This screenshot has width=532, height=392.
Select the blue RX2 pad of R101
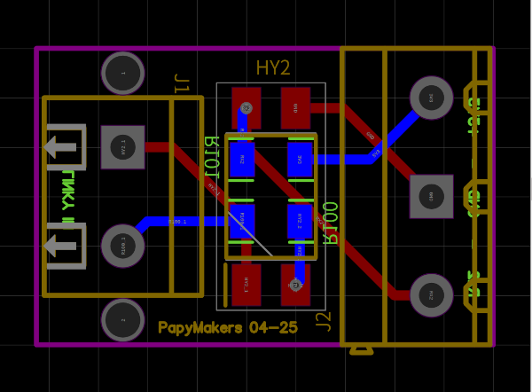coord(242,160)
